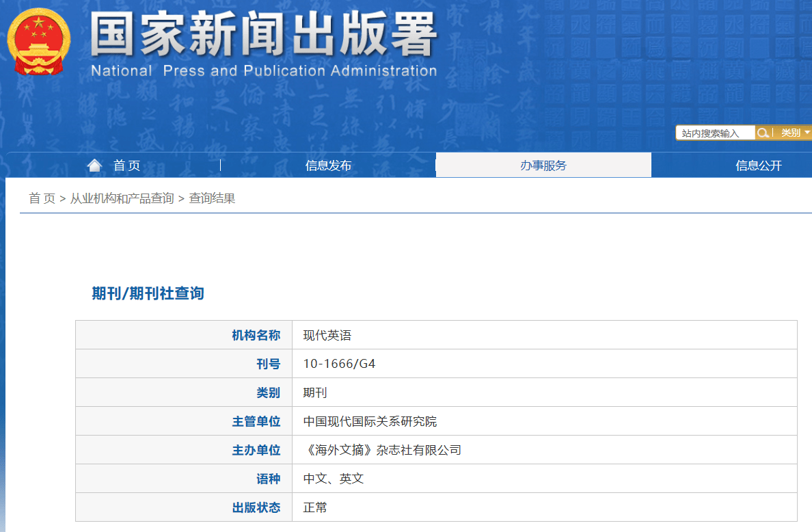This screenshot has width=812, height=532.
Task: Click 查询结果 in the breadcrumb
Action: tap(212, 198)
